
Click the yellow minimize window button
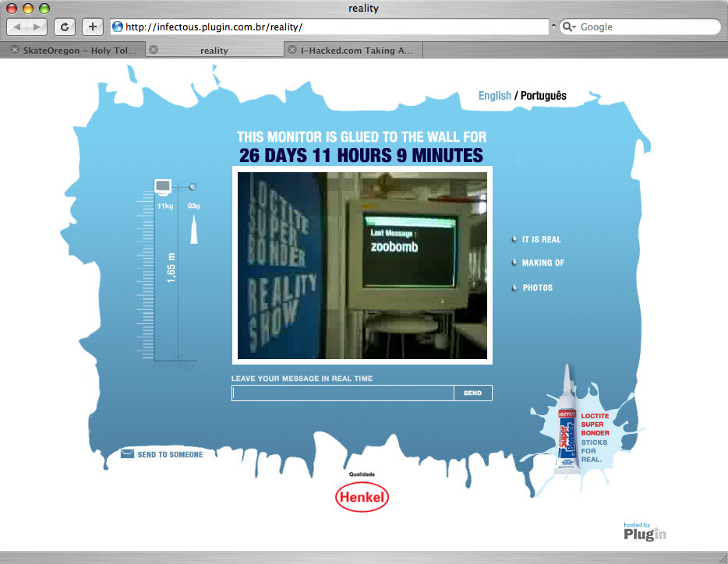[x=28, y=8]
